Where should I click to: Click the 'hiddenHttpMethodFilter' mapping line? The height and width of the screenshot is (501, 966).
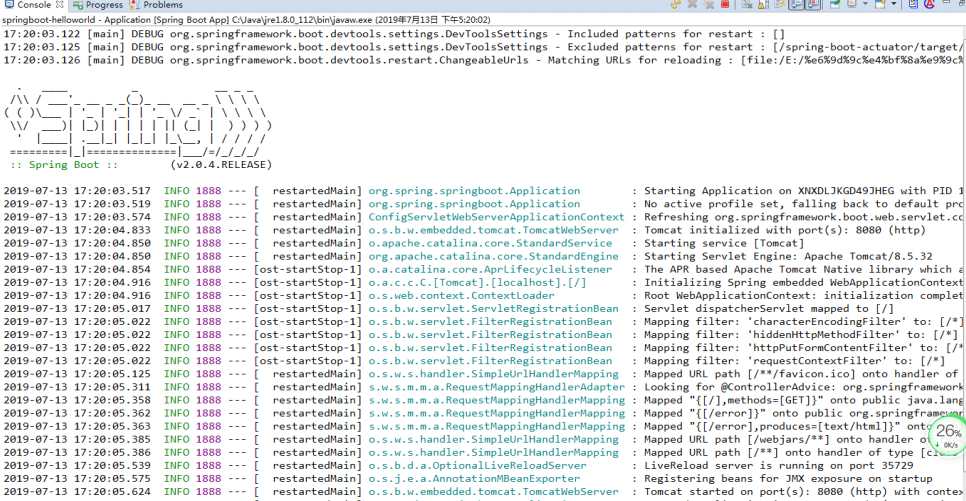(x=481, y=335)
